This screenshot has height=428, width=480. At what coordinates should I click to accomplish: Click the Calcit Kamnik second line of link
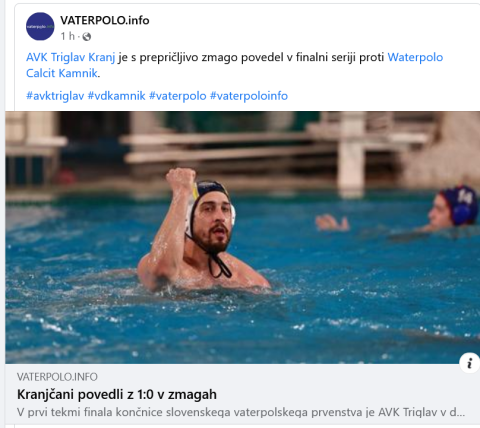coord(62,73)
